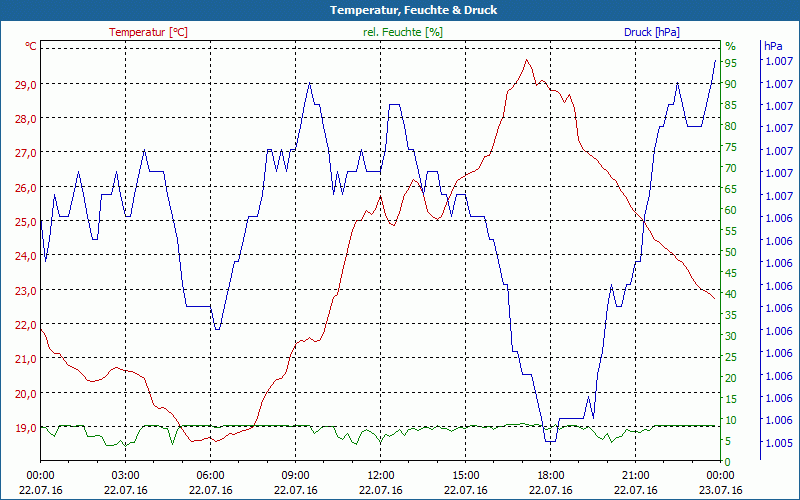This screenshot has width=800, height=500.
Task: Click the 90 value on humidity axis
Action: tap(731, 84)
